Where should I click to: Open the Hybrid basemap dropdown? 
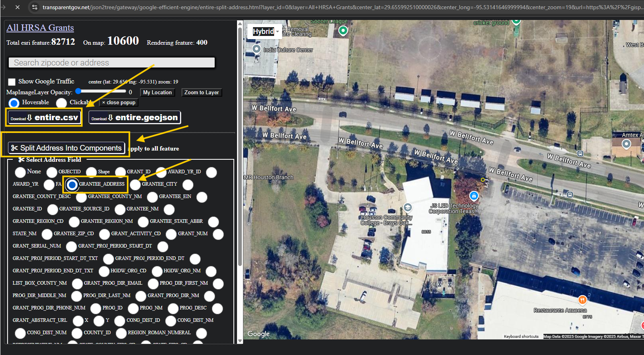click(x=265, y=32)
